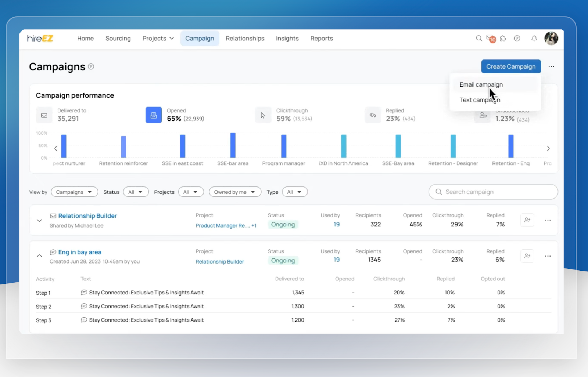The width and height of the screenshot is (588, 377).
Task: Open the Owned by me dropdown
Action: [x=235, y=192]
